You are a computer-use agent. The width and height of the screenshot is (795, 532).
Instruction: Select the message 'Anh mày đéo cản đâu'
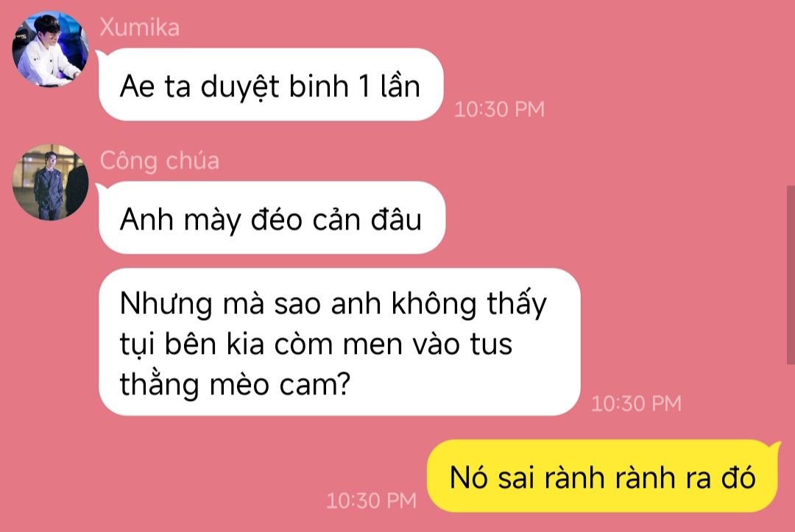pyautogui.click(x=272, y=218)
